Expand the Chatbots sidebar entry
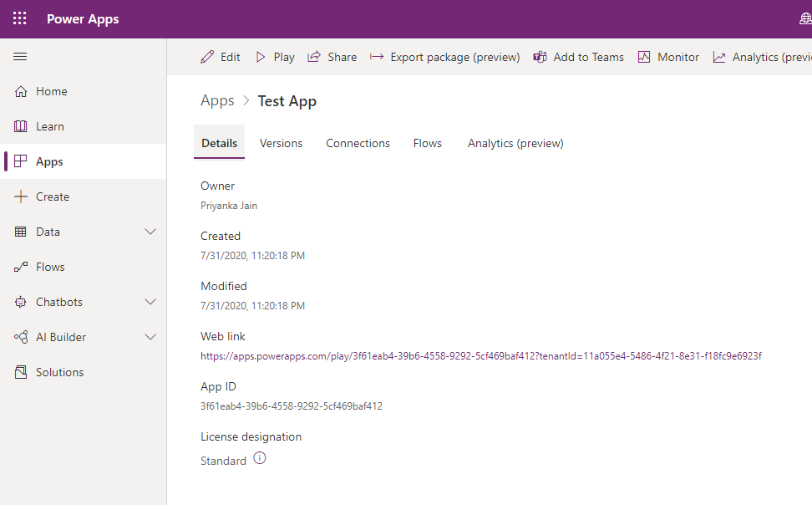Viewport: 812px width, 505px height. pyautogui.click(x=150, y=302)
